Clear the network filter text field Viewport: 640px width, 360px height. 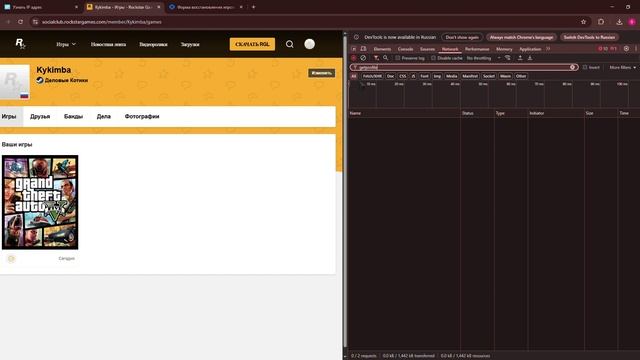tap(572, 67)
